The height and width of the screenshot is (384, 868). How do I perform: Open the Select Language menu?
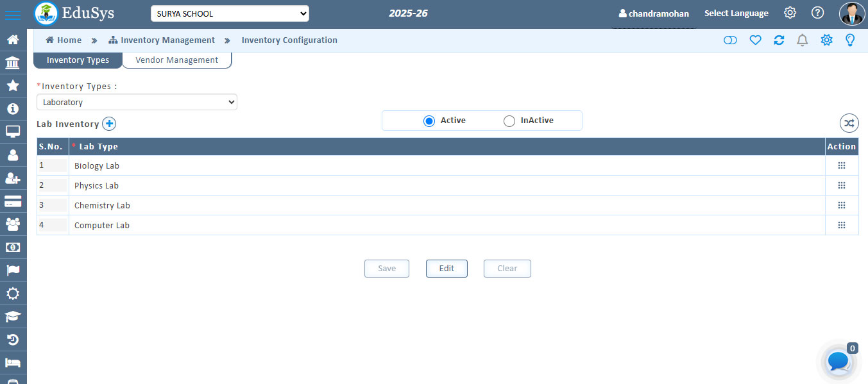click(x=736, y=13)
